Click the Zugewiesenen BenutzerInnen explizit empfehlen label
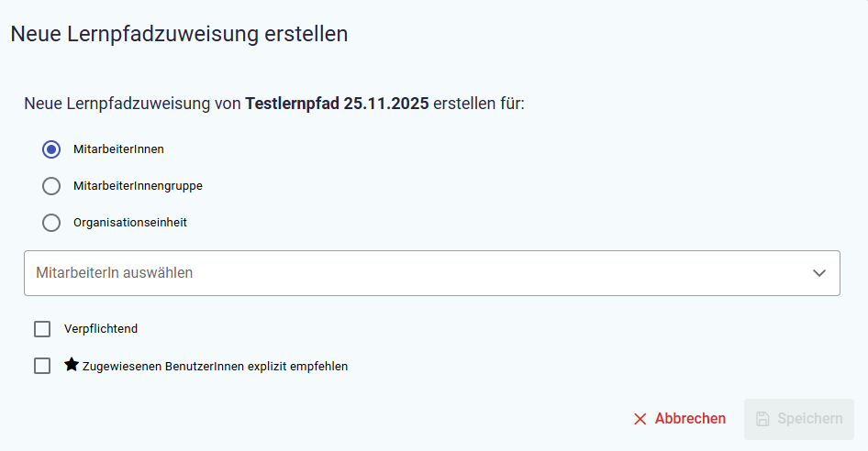This screenshot has width=868, height=451. (x=215, y=367)
